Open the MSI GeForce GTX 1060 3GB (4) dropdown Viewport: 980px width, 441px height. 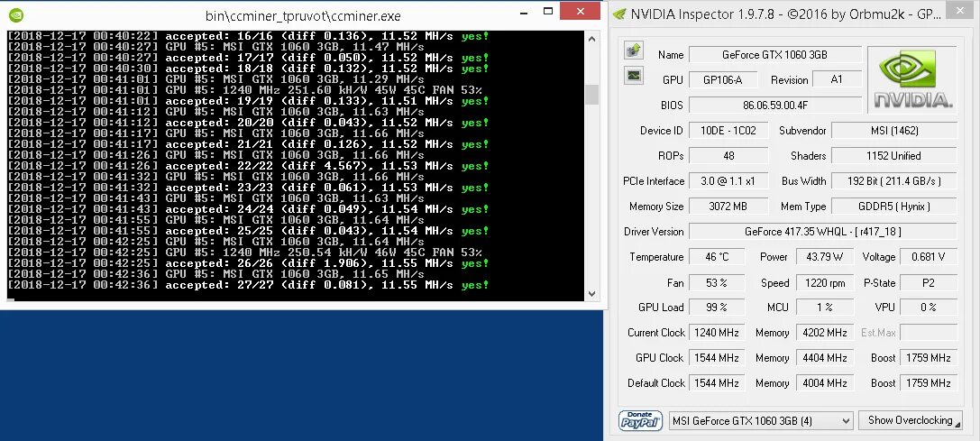[761, 421]
